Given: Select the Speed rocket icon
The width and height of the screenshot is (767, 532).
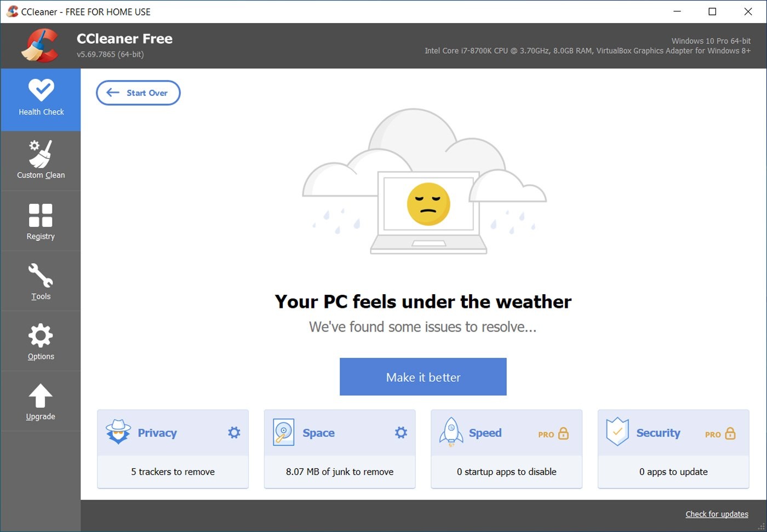Looking at the screenshot, I should coord(451,432).
